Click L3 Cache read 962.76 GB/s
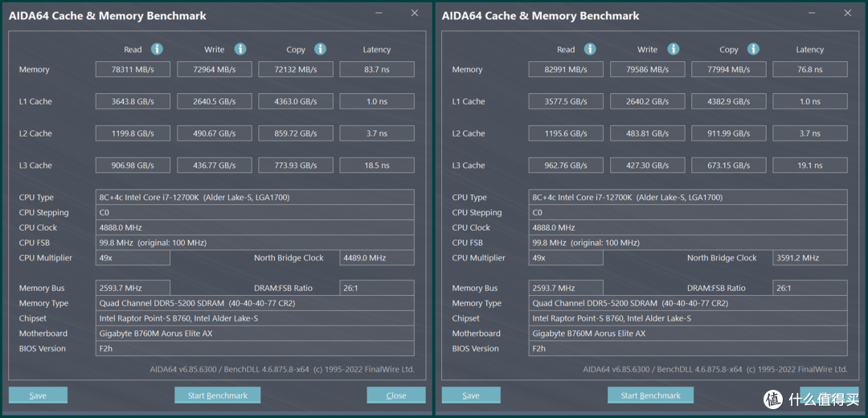The width and height of the screenshot is (868, 418). click(566, 166)
